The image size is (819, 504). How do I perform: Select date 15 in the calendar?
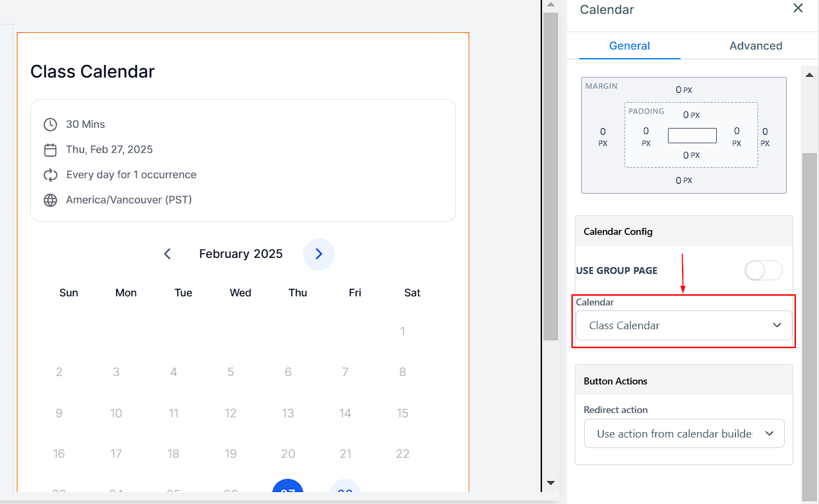click(402, 413)
